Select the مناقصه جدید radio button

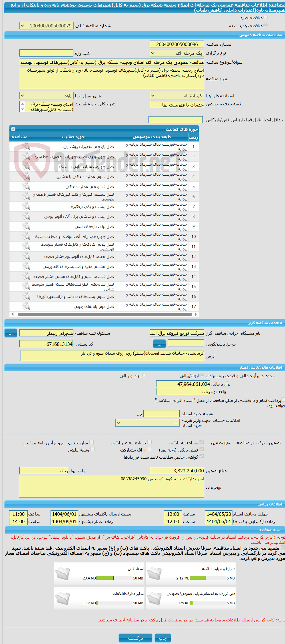point(266,17)
